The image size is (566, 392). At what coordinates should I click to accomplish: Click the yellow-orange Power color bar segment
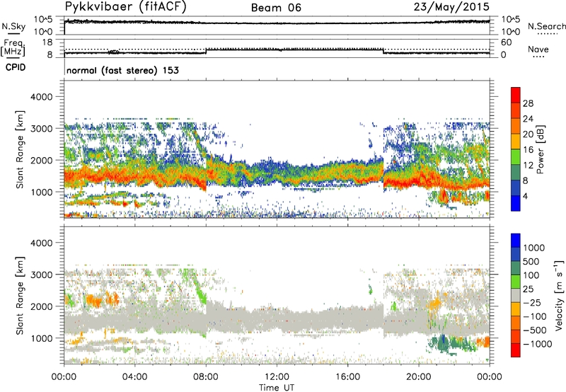pos(516,142)
